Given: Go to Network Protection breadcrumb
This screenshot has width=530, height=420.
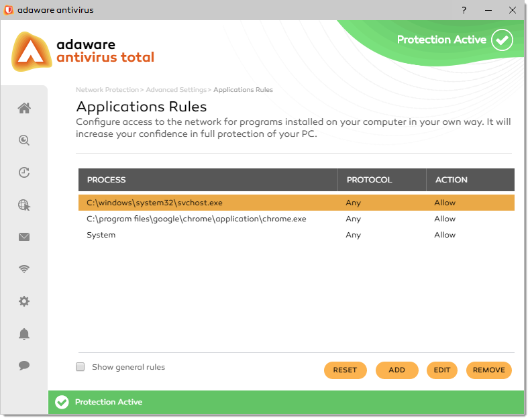Looking at the screenshot, I should click(107, 90).
